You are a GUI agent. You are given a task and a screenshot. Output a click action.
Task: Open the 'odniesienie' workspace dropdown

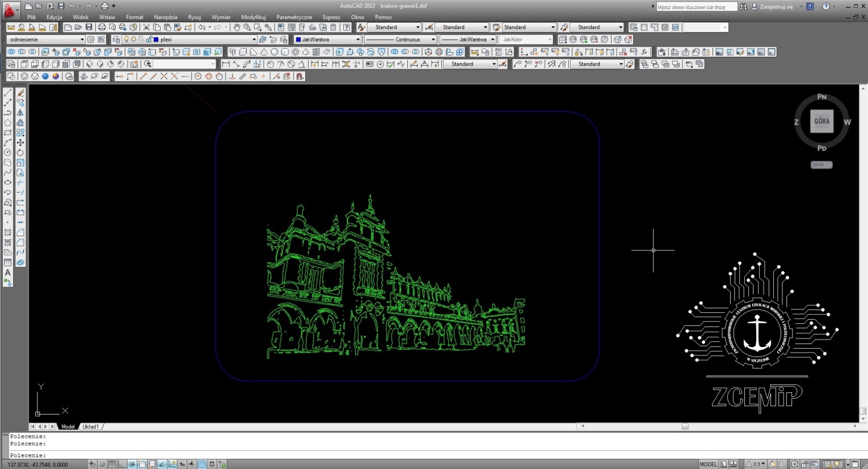46,39
